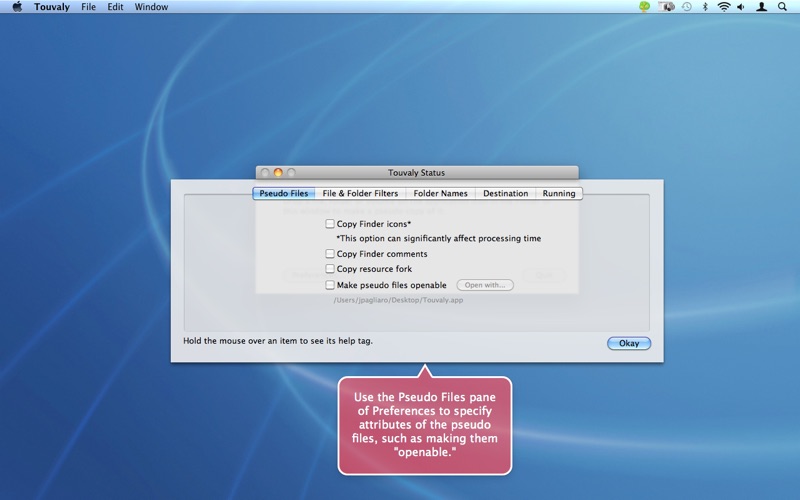Image resolution: width=800 pixels, height=500 pixels.
Task: Click the green tree menu bar icon
Action: (644, 7)
